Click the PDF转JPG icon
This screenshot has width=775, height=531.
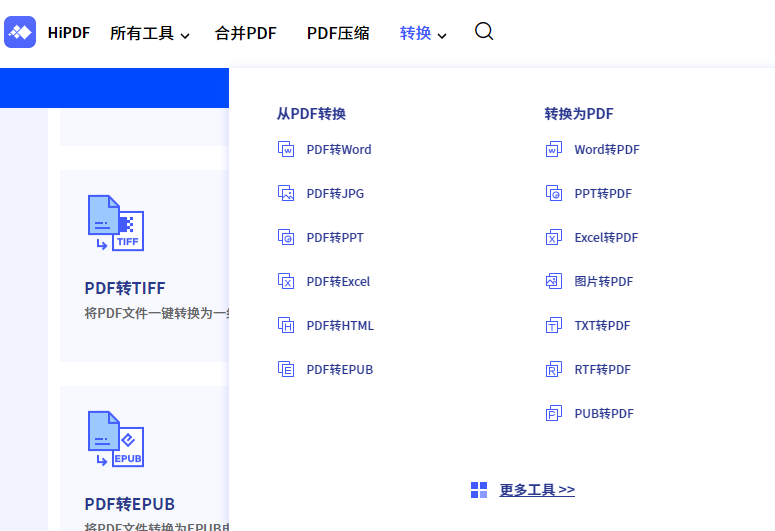pyautogui.click(x=286, y=193)
